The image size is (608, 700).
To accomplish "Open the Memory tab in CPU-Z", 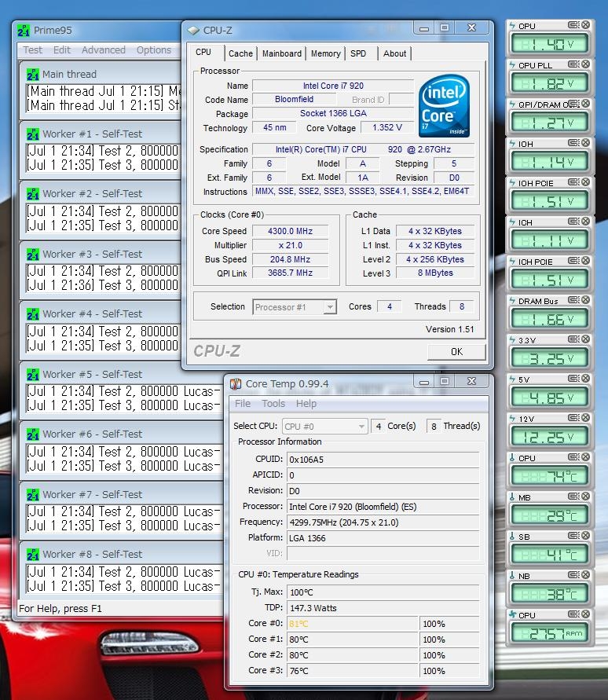I will click(x=325, y=53).
